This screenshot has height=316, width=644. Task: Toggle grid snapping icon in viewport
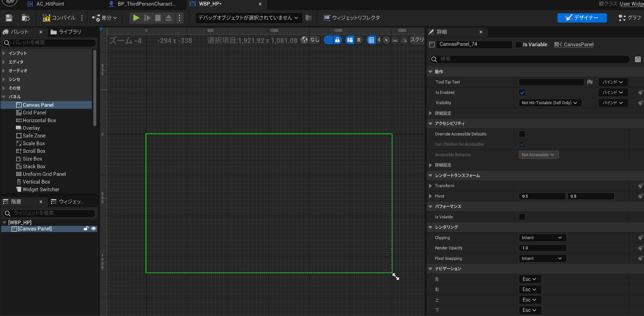click(x=371, y=40)
